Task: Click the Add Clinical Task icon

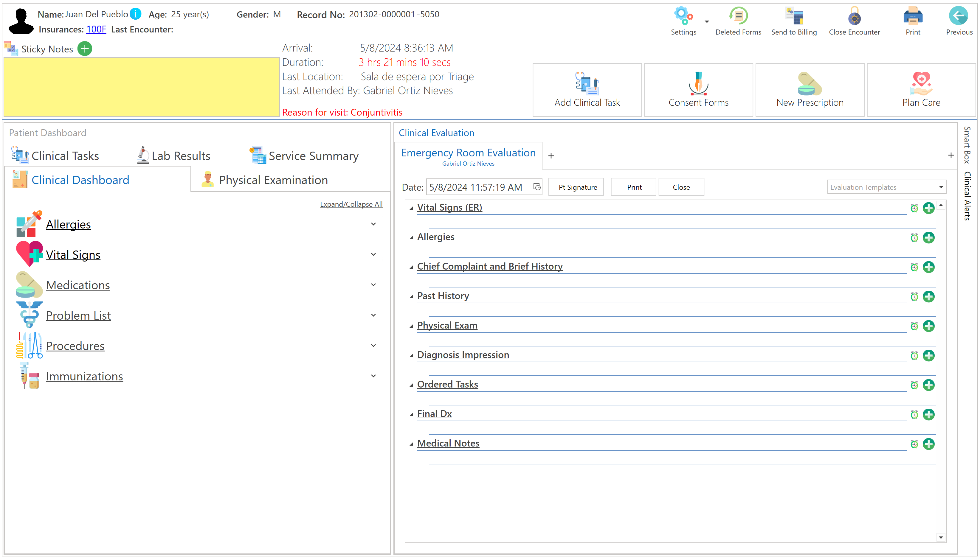Action: [x=587, y=83]
